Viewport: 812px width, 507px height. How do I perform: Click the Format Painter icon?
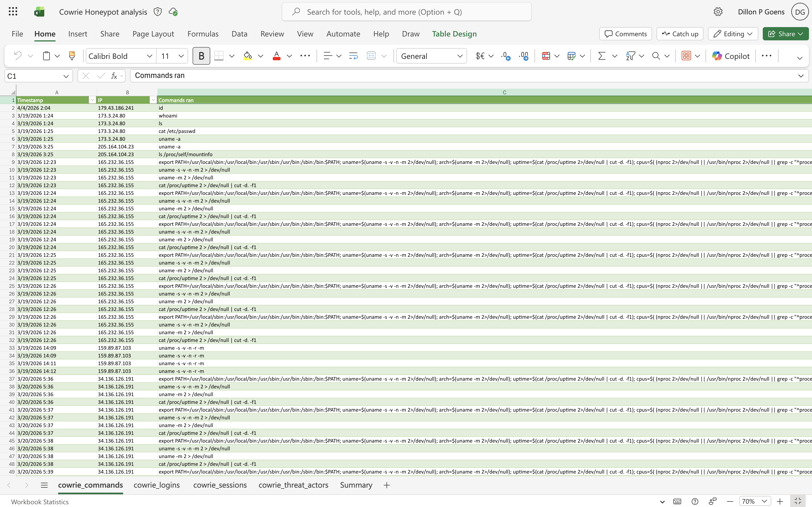pos(71,56)
